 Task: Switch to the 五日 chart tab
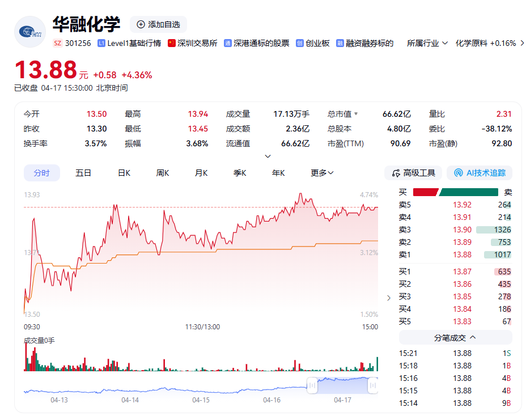[x=83, y=173]
